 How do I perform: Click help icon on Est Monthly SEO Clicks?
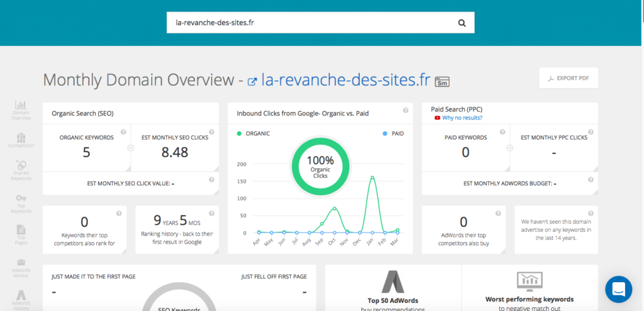[211, 132]
